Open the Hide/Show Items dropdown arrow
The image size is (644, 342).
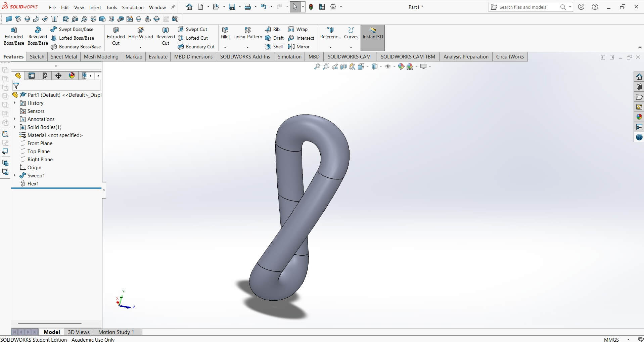point(394,67)
